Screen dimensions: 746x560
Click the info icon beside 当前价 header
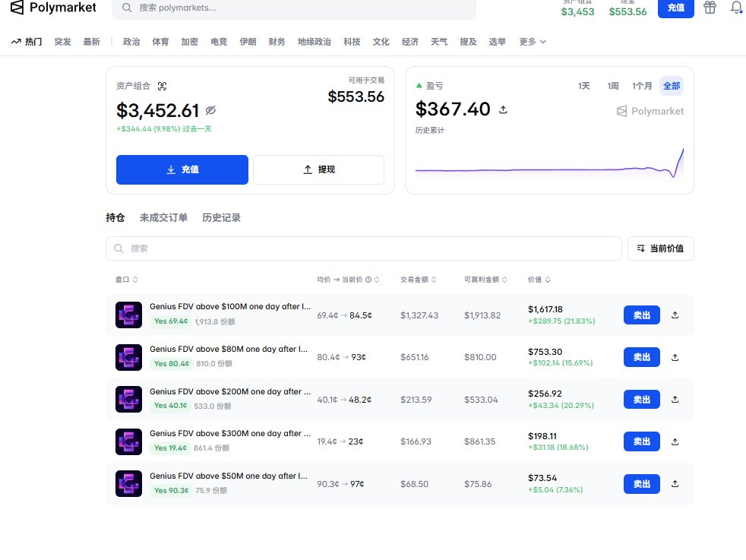tap(368, 280)
